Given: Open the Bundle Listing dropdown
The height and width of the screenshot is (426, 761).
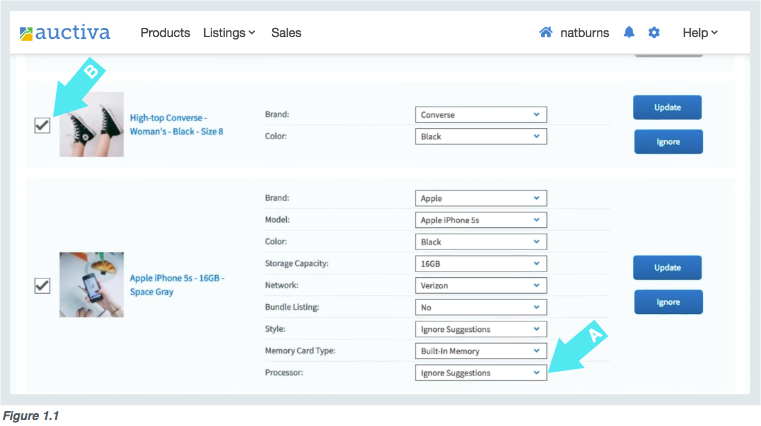Looking at the screenshot, I should (480, 307).
